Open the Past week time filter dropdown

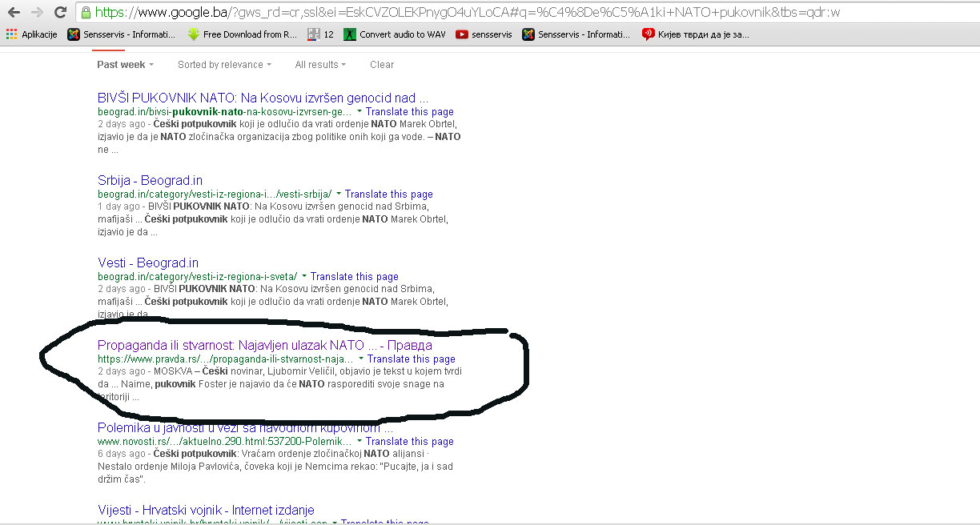(125, 65)
